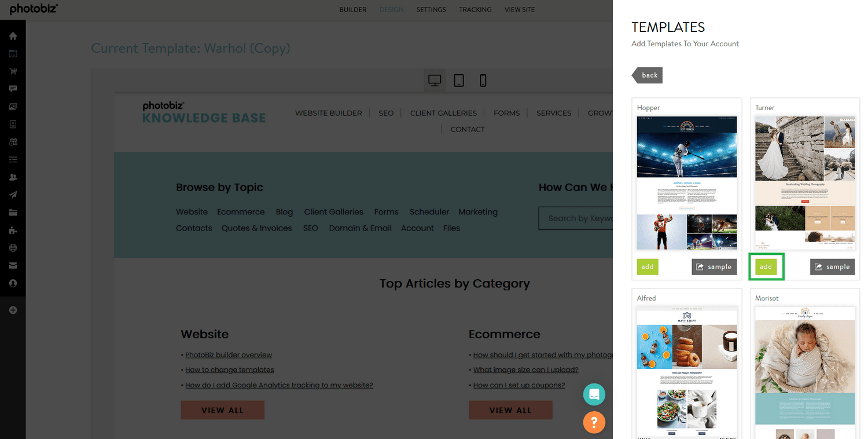Click the 'Marketing' topic link
This screenshot has height=439, width=868.
pos(478,212)
